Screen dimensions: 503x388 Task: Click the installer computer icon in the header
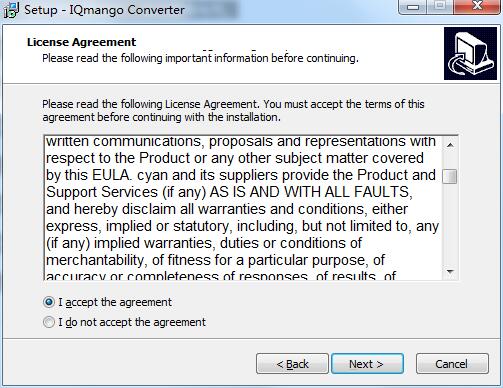pos(470,54)
